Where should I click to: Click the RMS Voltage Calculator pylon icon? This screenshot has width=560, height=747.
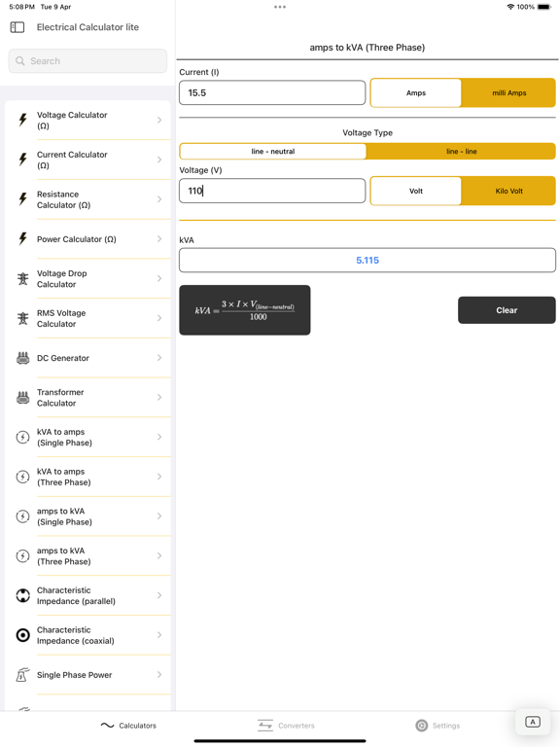pyautogui.click(x=22, y=318)
